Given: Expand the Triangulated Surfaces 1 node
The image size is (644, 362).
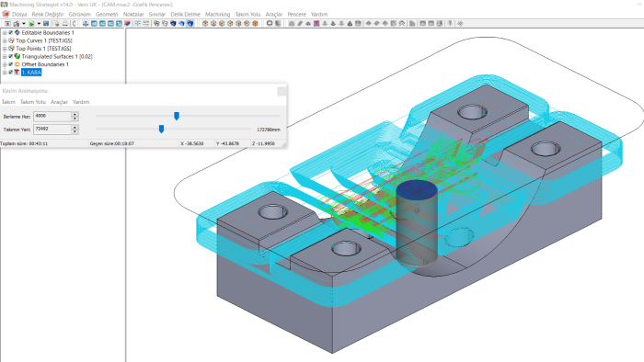Looking at the screenshot, I should coord(5,56).
